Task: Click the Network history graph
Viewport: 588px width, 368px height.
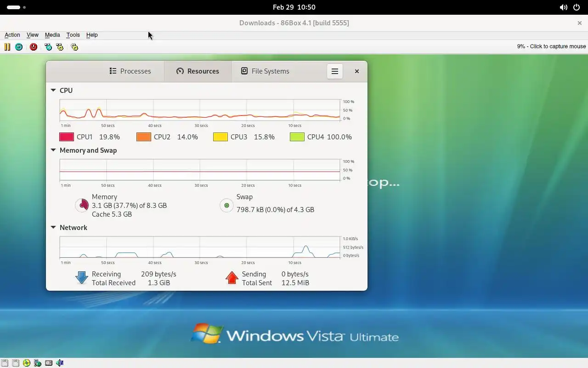Action: [200, 247]
